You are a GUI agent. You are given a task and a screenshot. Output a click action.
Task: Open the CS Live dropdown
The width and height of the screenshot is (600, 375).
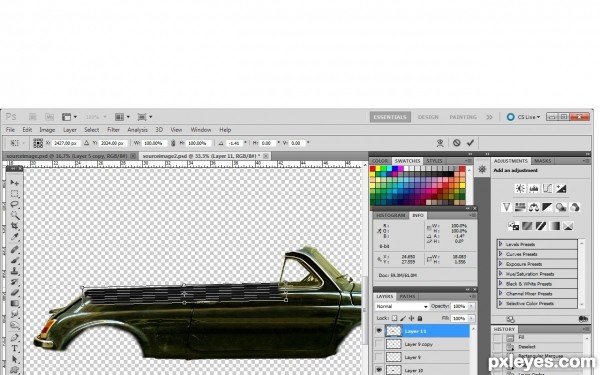pos(528,117)
